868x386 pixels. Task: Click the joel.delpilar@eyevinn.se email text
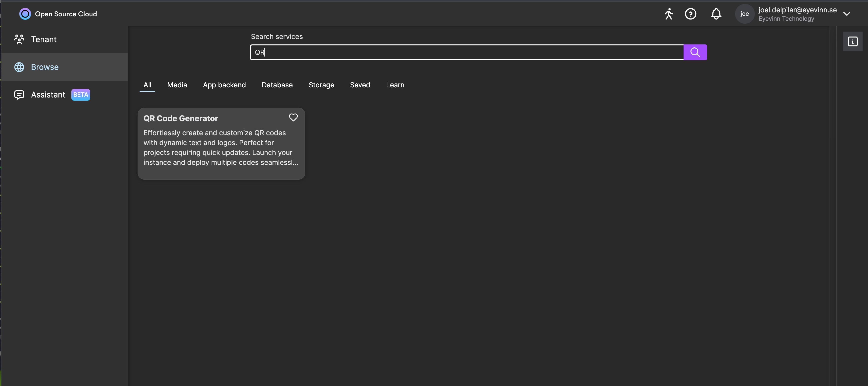797,10
